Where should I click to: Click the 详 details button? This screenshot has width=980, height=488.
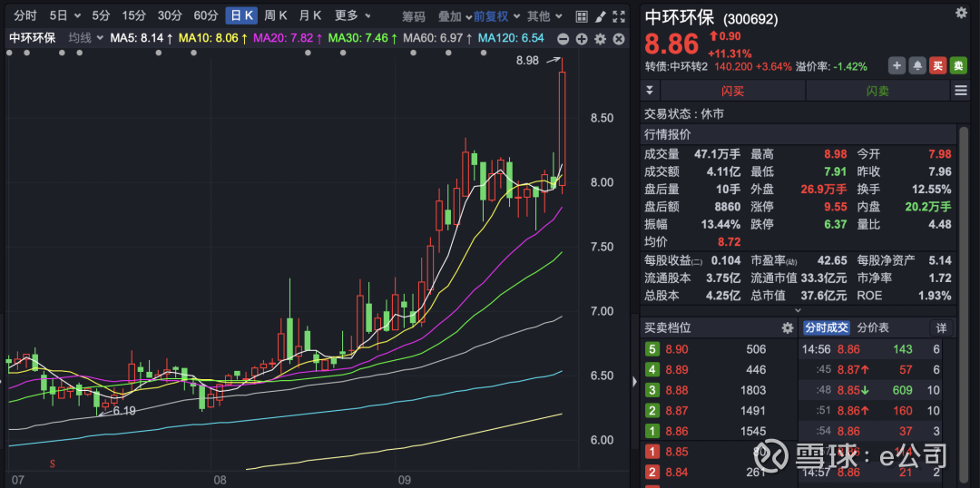(941, 328)
